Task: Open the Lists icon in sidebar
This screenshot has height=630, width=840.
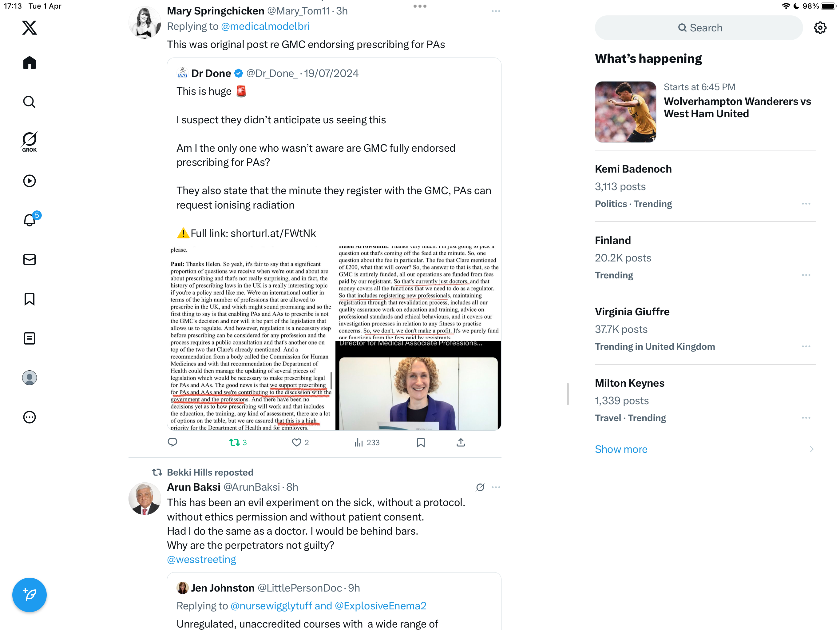Action: coord(29,338)
